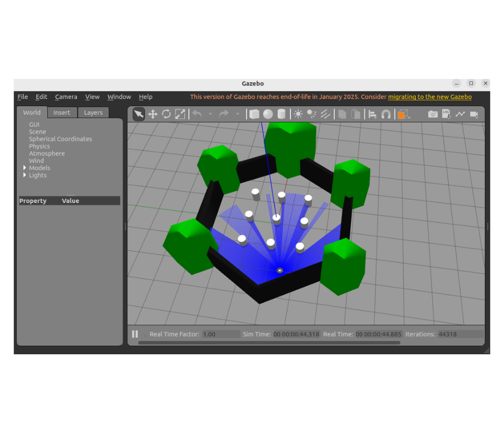Click the horizontal scrollbar below the time panel
The height and width of the screenshot is (423, 504).
pyautogui.click(x=268, y=342)
